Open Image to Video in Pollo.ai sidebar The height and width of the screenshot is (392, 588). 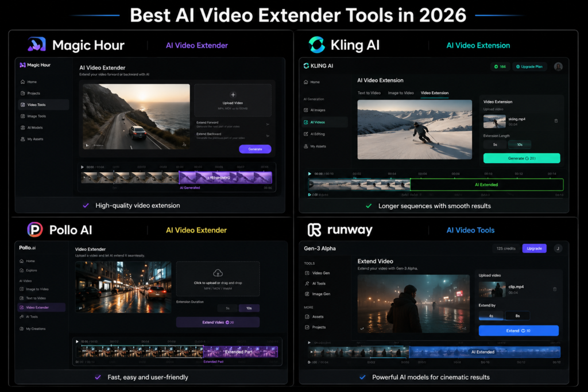tap(34, 289)
